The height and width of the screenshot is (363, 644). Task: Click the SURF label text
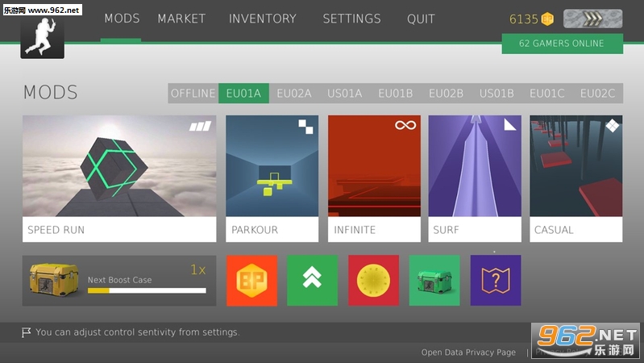pos(446,230)
